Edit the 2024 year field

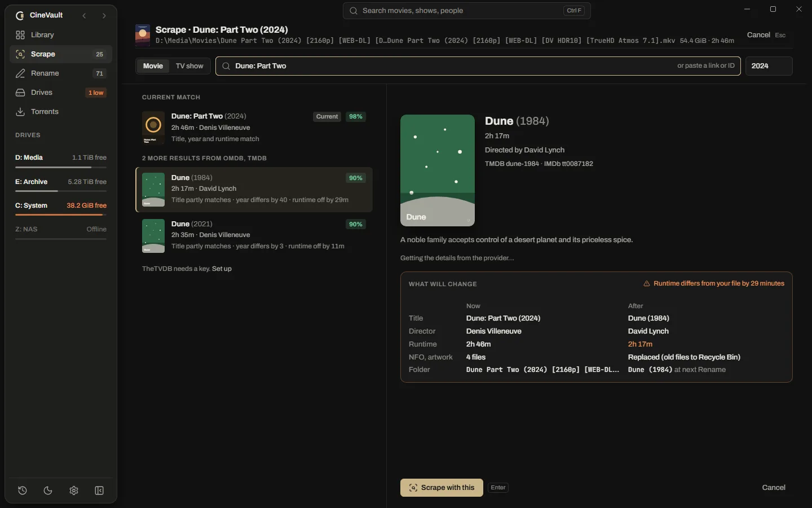click(x=769, y=66)
